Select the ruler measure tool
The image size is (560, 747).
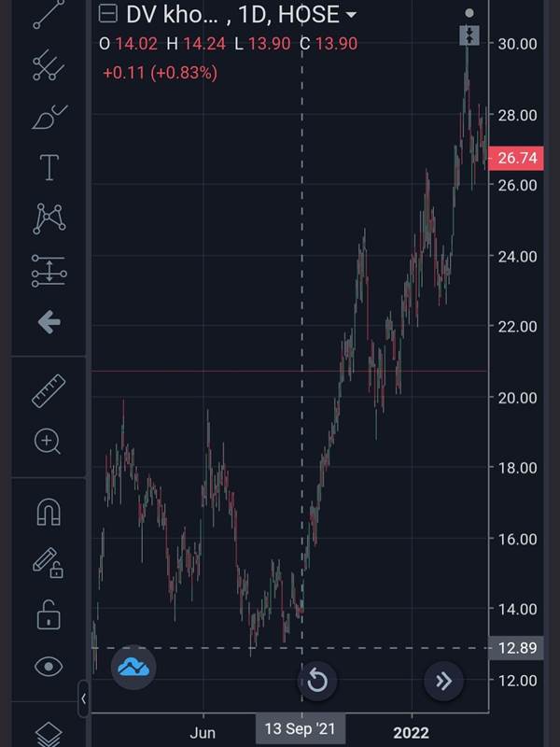coord(49,391)
